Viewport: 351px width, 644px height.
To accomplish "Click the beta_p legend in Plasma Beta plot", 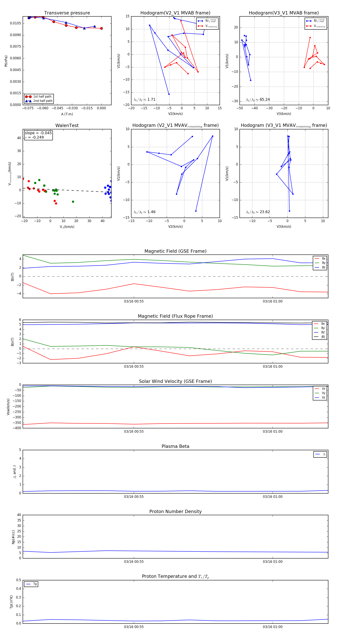I will pos(320,455).
